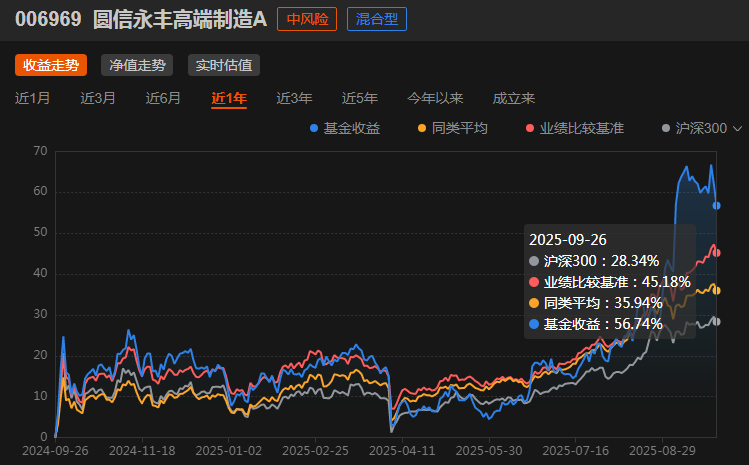Select the 近1年 time range
The height and width of the screenshot is (465, 749).
pyautogui.click(x=229, y=98)
